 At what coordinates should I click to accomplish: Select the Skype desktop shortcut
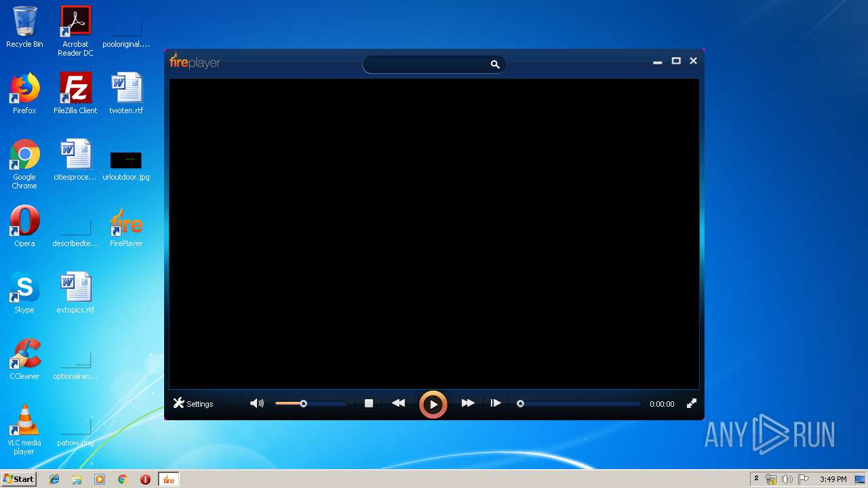[x=24, y=293]
